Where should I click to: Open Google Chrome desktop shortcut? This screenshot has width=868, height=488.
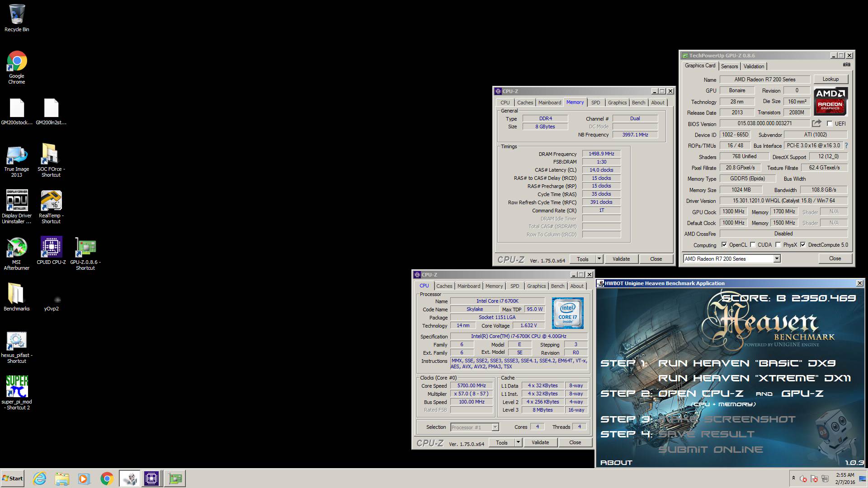coord(17,67)
